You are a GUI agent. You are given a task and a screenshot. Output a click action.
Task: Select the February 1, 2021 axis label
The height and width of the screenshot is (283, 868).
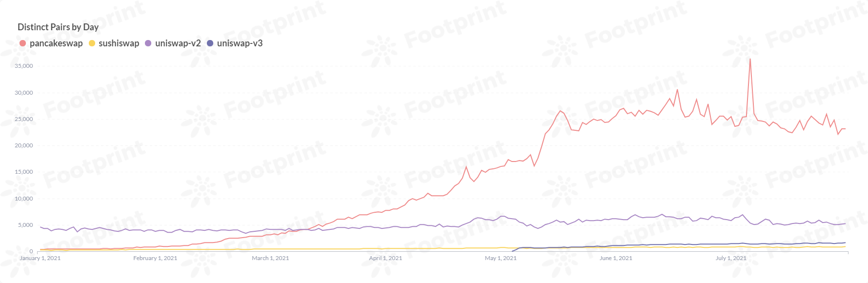(155, 258)
